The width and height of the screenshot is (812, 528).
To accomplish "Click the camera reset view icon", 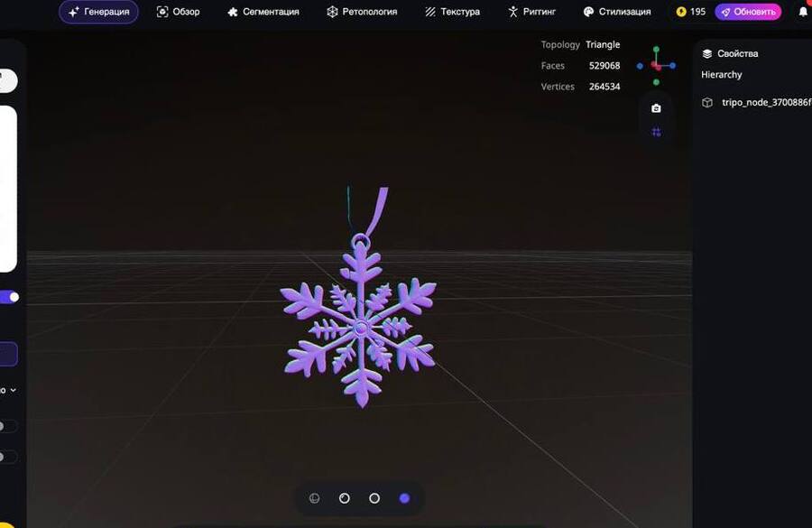I will 656,108.
